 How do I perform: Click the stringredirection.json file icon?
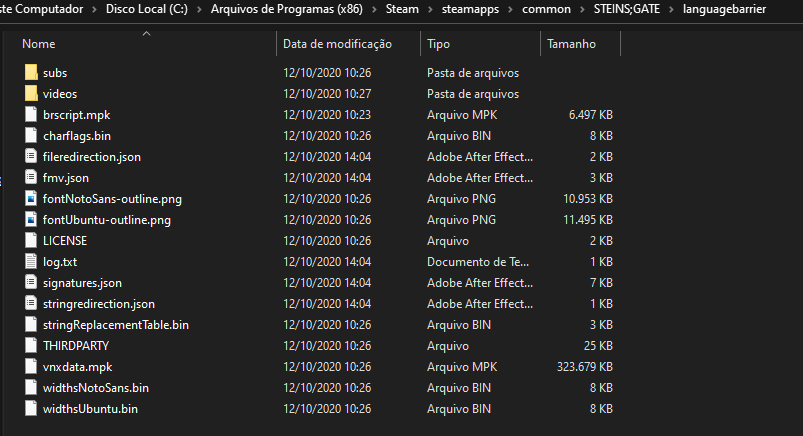click(x=31, y=303)
